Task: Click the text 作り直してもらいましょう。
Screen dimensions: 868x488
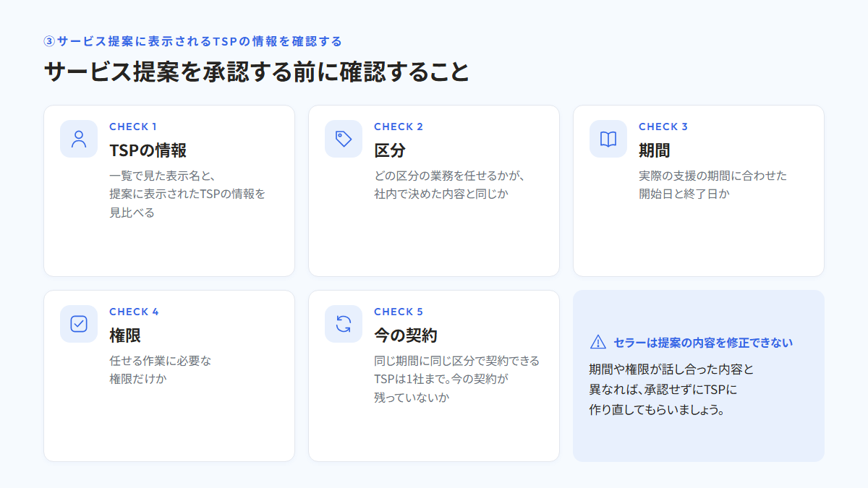Action: click(x=658, y=410)
